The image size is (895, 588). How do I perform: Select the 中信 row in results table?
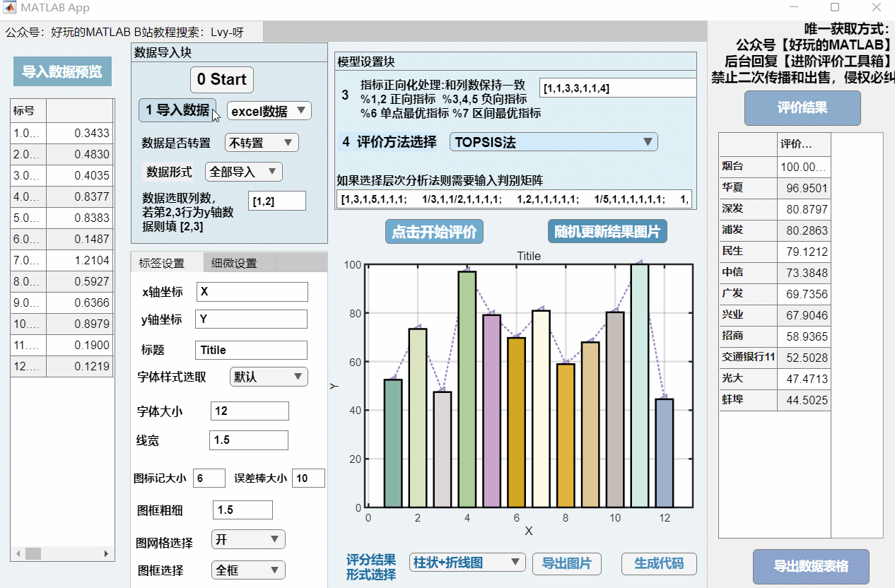[x=775, y=273]
